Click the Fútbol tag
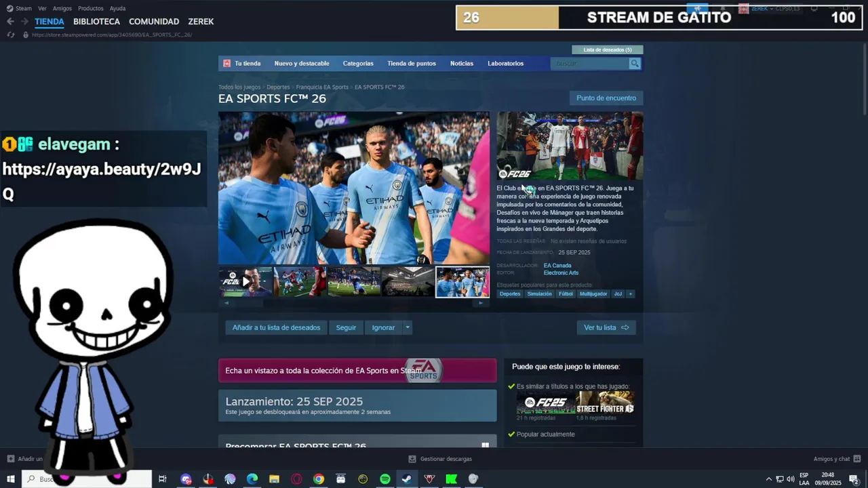The image size is (868, 488). [x=566, y=294]
